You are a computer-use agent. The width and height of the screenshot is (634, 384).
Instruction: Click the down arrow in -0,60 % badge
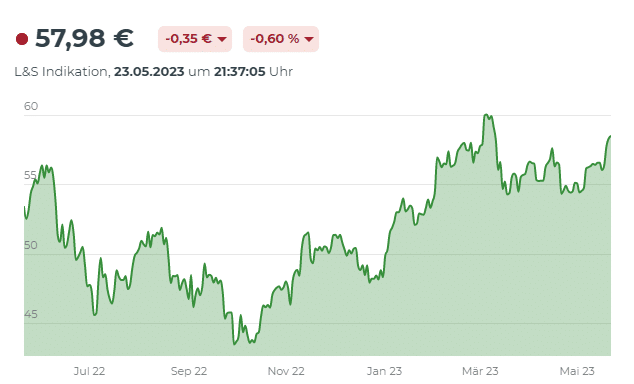(309, 39)
